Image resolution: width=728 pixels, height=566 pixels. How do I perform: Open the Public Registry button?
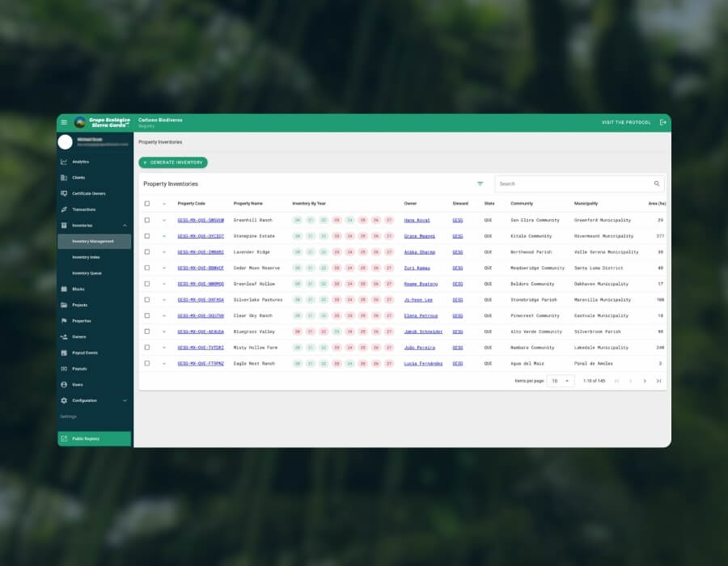[95, 439]
